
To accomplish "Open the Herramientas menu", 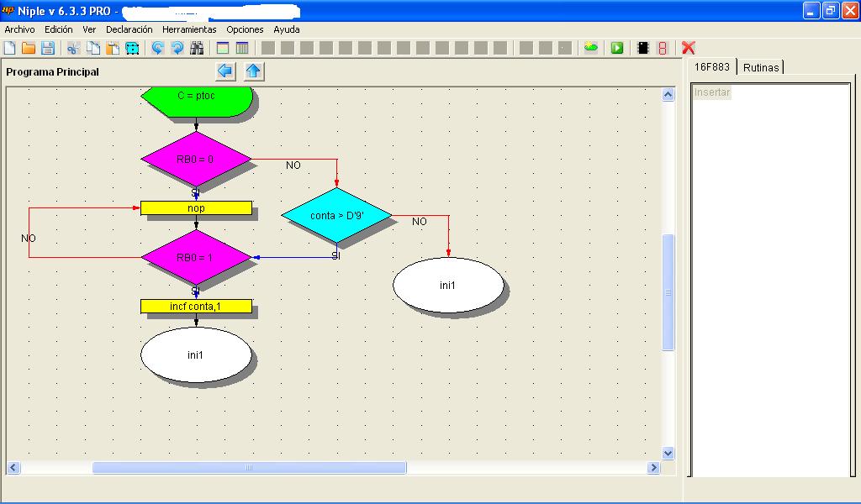I will (189, 29).
